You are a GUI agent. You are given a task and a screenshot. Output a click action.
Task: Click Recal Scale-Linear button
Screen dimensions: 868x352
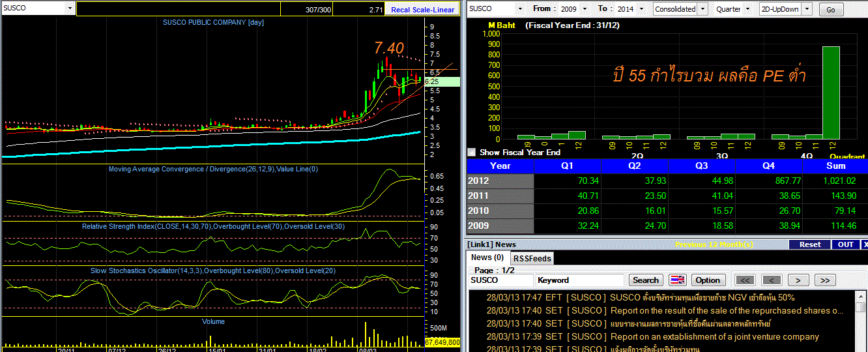click(x=423, y=10)
